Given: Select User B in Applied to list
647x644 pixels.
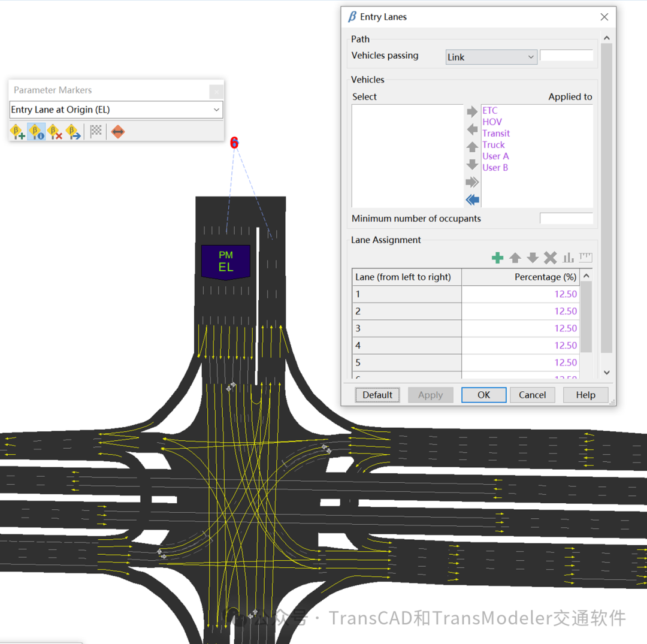Looking at the screenshot, I should (x=495, y=168).
